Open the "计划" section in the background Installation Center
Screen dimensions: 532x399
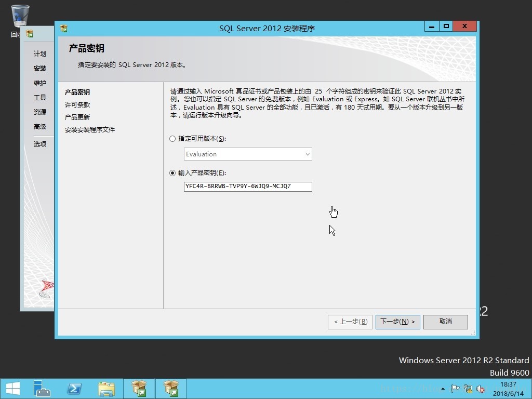pyautogui.click(x=39, y=54)
